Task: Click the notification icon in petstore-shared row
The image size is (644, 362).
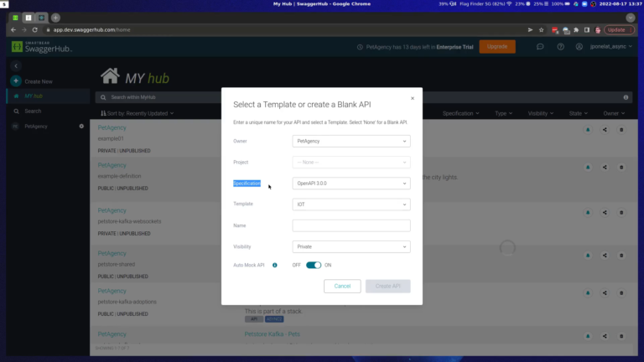Action: click(x=588, y=256)
